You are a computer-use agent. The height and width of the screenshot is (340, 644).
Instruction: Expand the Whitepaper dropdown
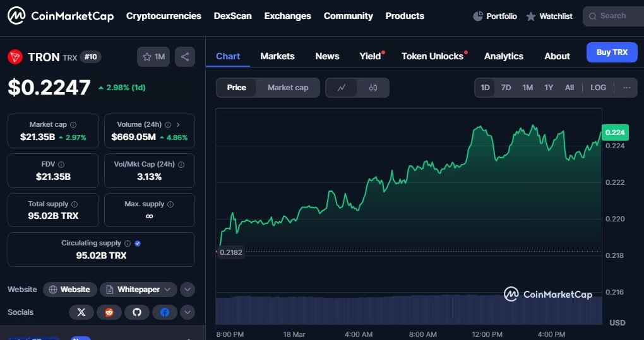click(x=138, y=290)
